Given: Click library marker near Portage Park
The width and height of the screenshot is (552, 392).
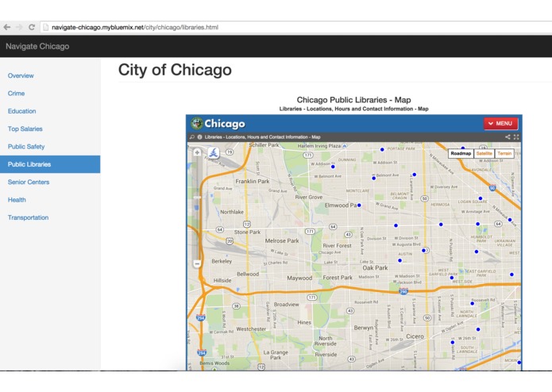Looking at the screenshot, I should click(382, 149).
